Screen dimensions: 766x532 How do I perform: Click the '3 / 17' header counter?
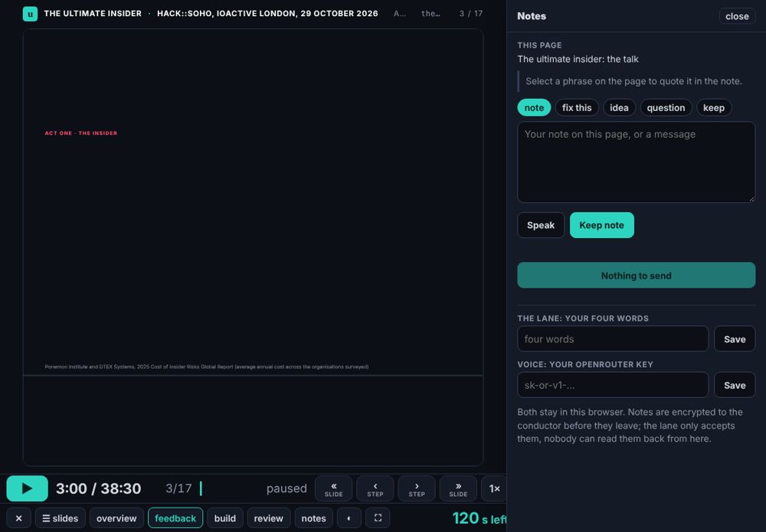(x=471, y=14)
